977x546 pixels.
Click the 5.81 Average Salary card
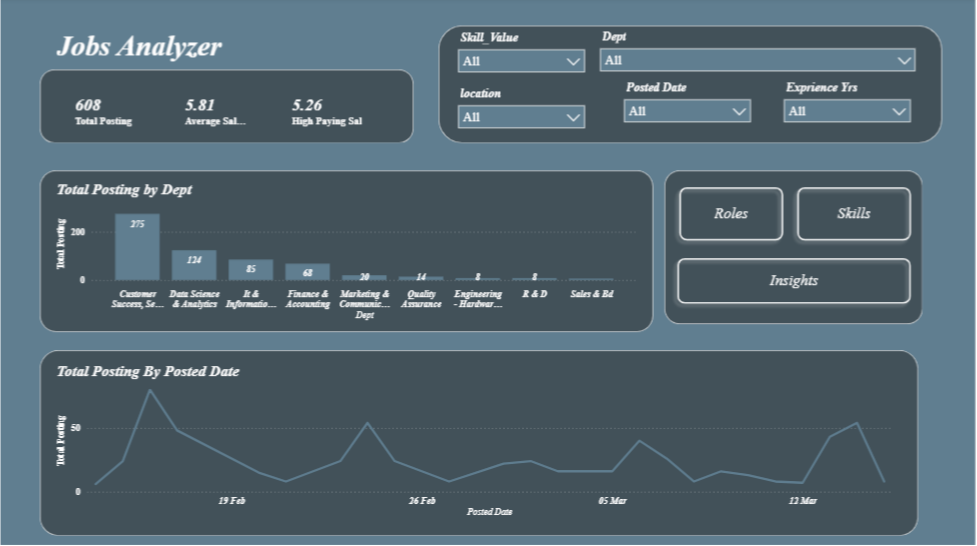coord(215,112)
